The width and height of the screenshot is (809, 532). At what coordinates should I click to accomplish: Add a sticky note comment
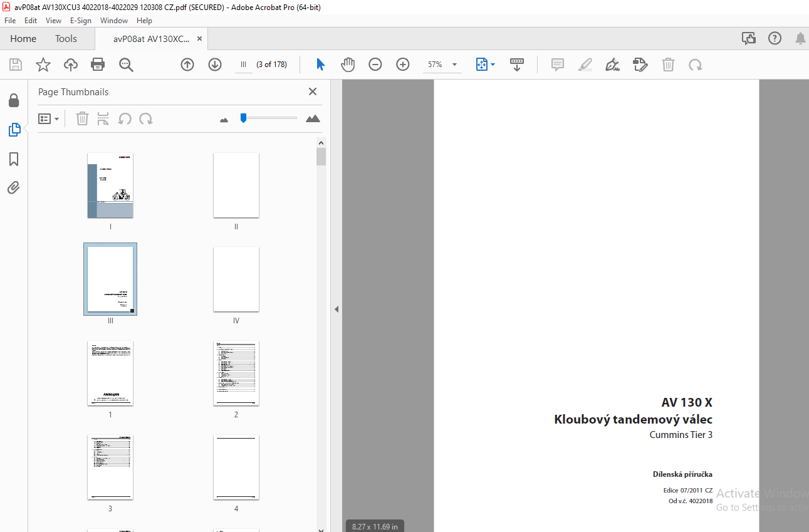pos(558,65)
